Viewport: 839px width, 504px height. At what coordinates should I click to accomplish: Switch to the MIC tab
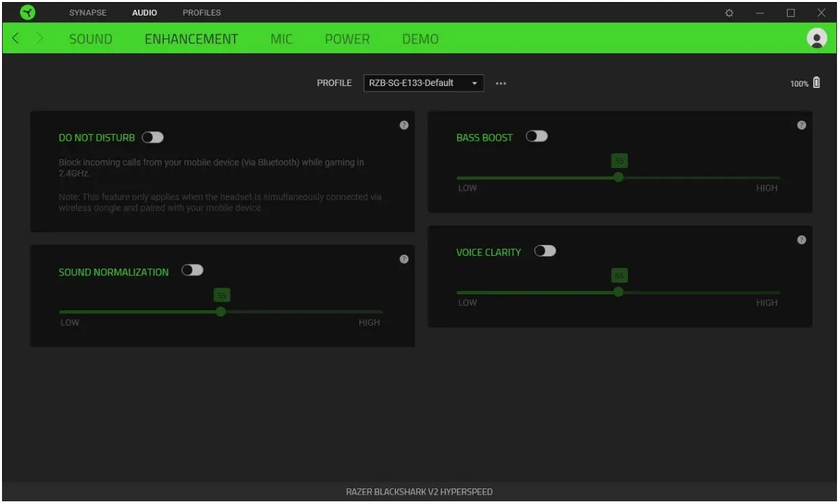point(281,39)
